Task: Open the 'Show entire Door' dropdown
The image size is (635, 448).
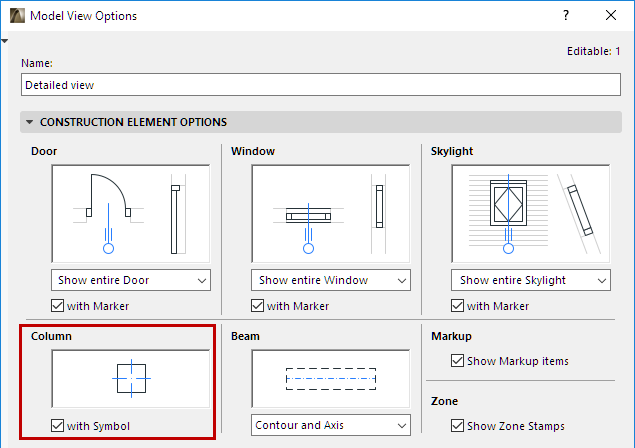Action: (130, 280)
